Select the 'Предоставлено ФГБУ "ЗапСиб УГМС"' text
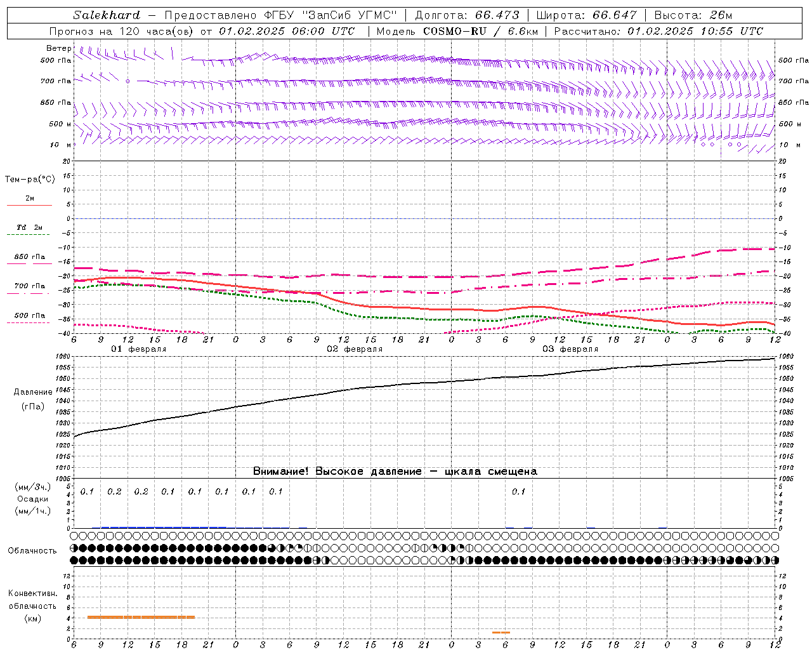Screen dimensions: 812x650 pos(280,15)
